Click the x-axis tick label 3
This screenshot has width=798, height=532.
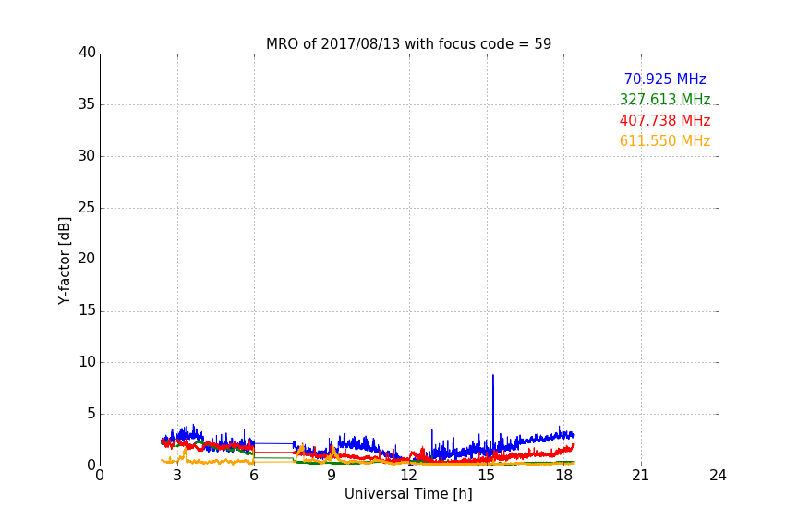click(177, 476)
